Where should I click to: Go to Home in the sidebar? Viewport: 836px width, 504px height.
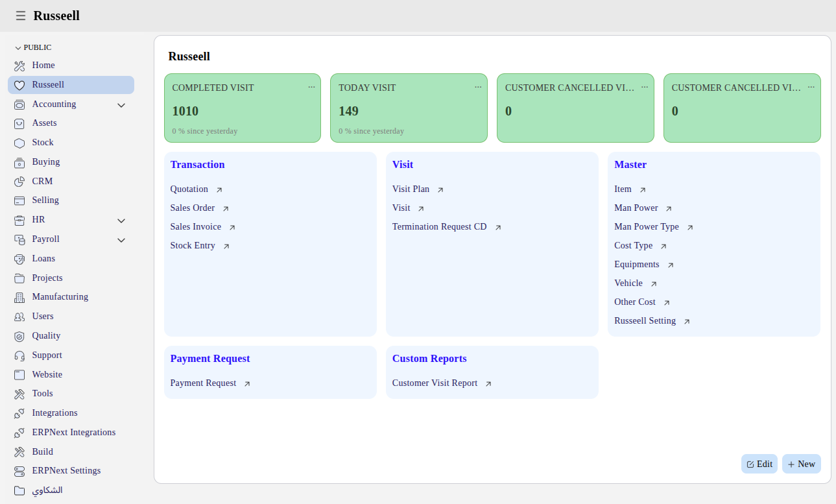tap(43, 66)
